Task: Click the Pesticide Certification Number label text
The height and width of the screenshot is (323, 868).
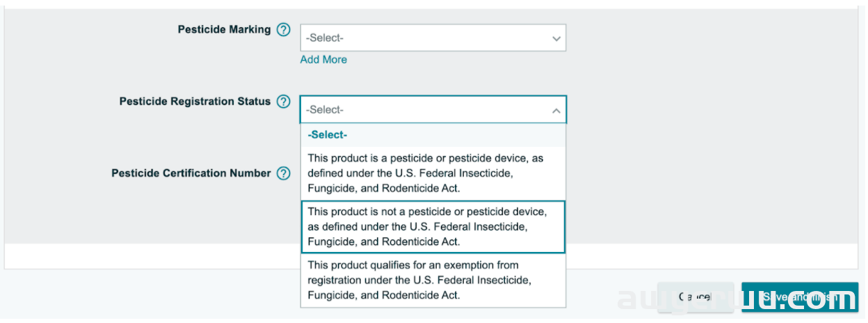Action: [x=191, y=173]
